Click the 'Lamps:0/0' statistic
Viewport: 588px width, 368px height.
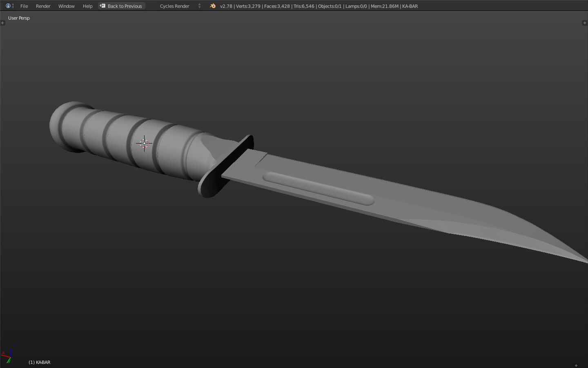click(x=356, y=6)
